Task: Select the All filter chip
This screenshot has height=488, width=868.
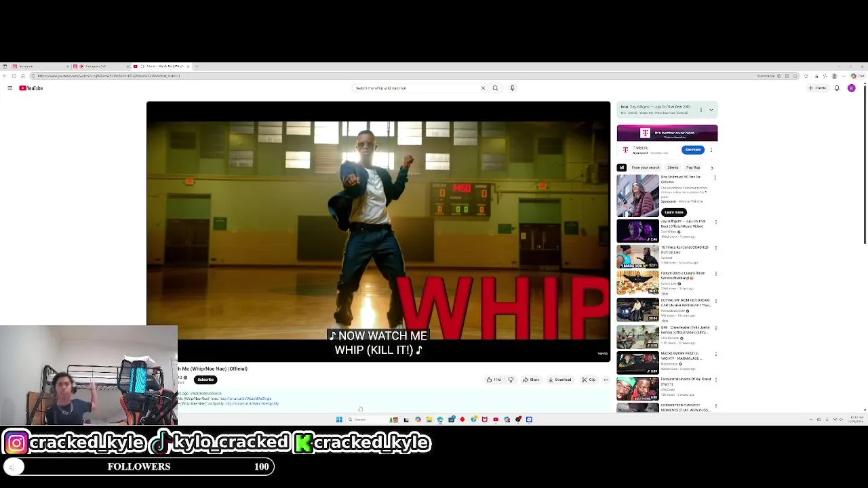Action: (x=621, y=167)
